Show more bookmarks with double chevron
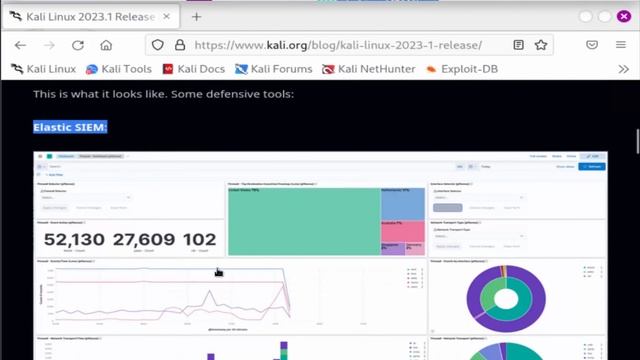Screen dimensions: 640x360 coord(623,69)
